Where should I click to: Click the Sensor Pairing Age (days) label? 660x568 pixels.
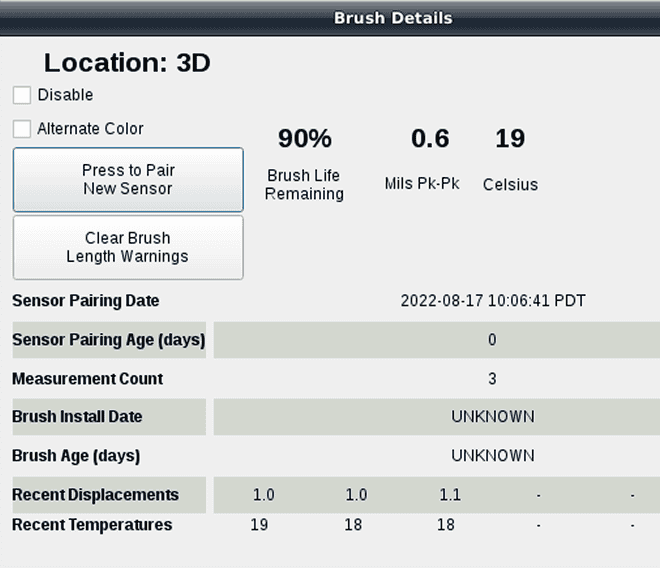[x=108, y=340]
